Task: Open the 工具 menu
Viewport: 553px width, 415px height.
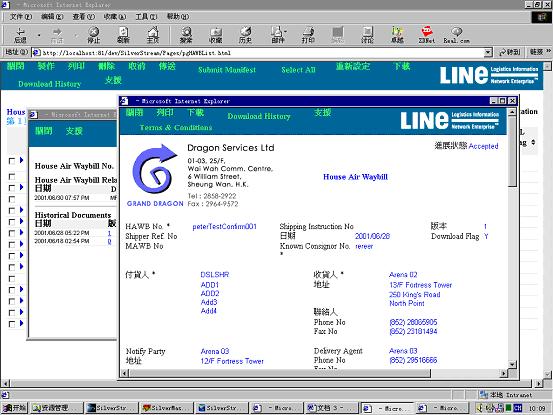Action: (146, 17)
